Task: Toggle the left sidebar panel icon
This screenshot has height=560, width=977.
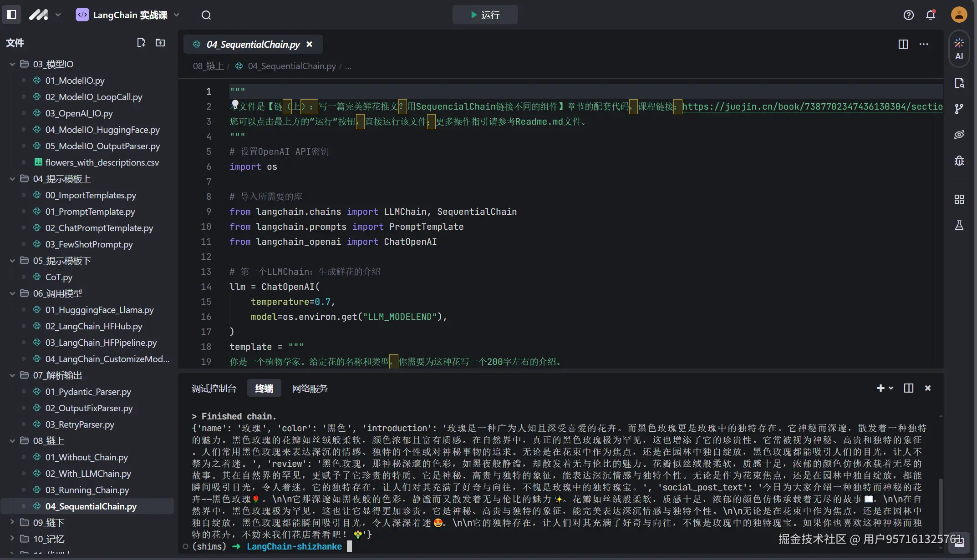Action: click(x=12, y=15)
